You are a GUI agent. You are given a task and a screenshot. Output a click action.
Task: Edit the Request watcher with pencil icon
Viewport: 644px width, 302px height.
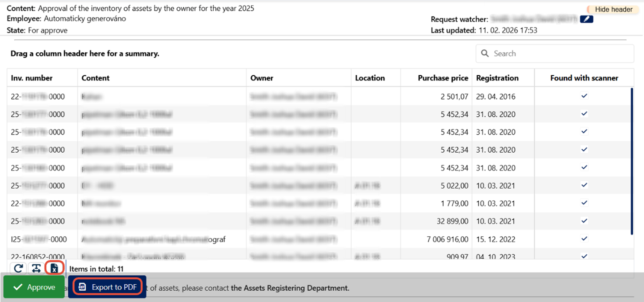586,19
